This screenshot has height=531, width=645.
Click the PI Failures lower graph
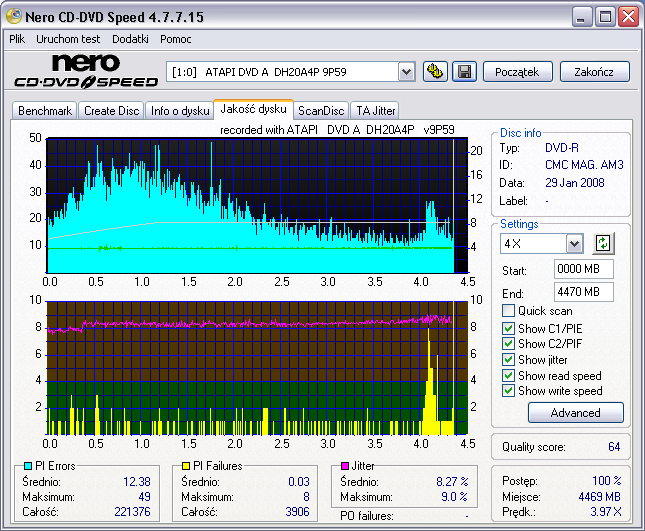coord(257,368)
